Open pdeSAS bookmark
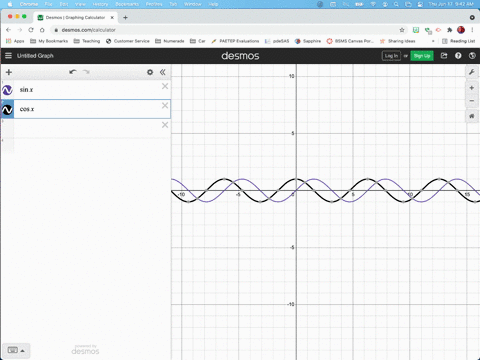The image size is (480, 360). (x=277, y=41)
